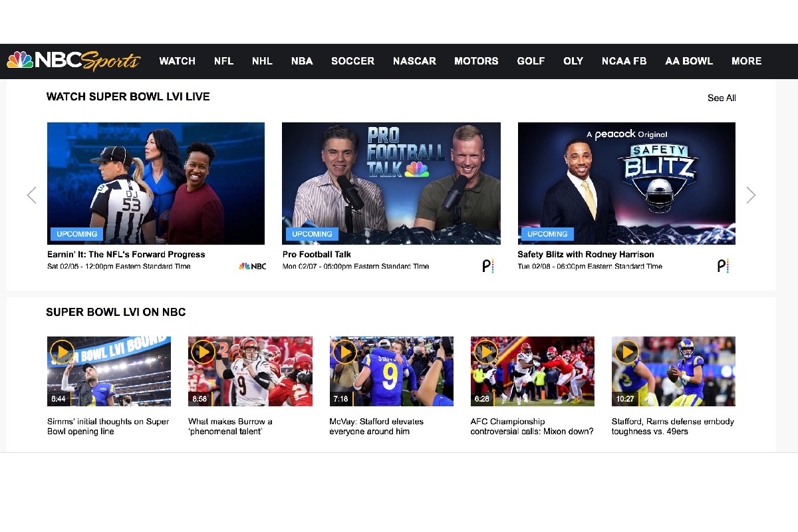
Task: Expand the MORE navigation menu
Action: click(x=747, y=61)
